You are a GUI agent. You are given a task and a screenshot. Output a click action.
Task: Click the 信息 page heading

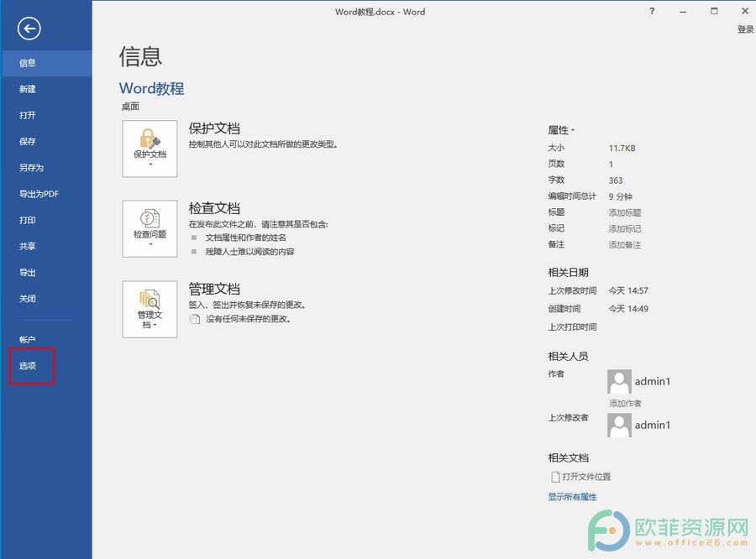140,56
